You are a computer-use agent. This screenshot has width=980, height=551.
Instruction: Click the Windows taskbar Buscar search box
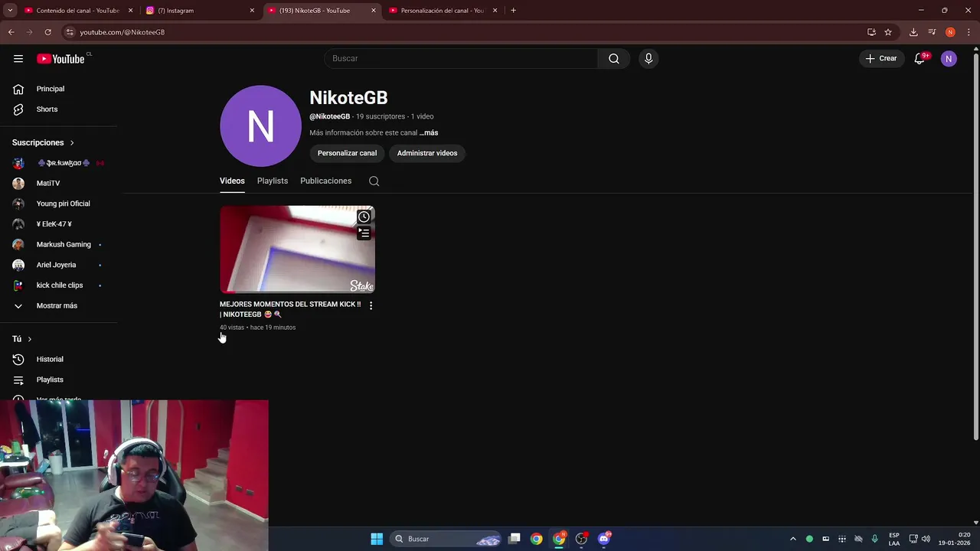coord(446,539)
